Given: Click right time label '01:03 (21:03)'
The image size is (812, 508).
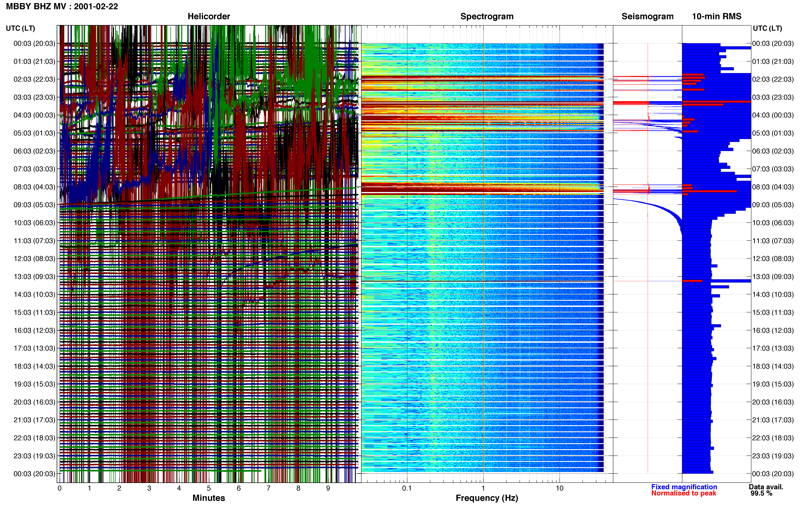Looking at the screenshot, I should pos(773,62).
